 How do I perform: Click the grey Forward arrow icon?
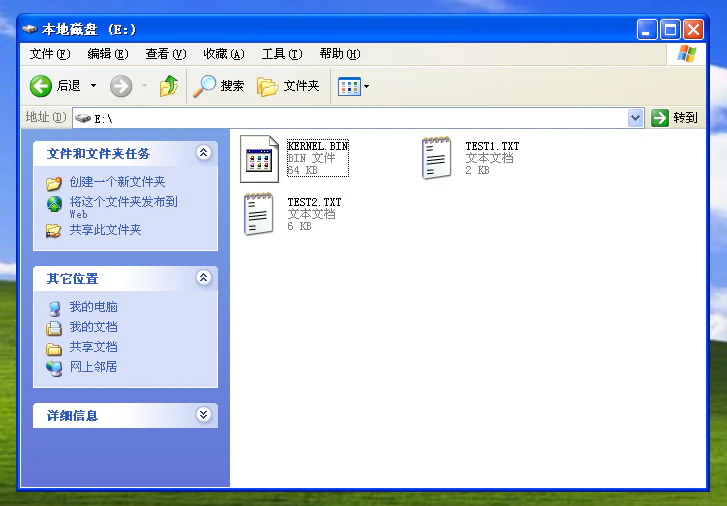tap(121, 86)
